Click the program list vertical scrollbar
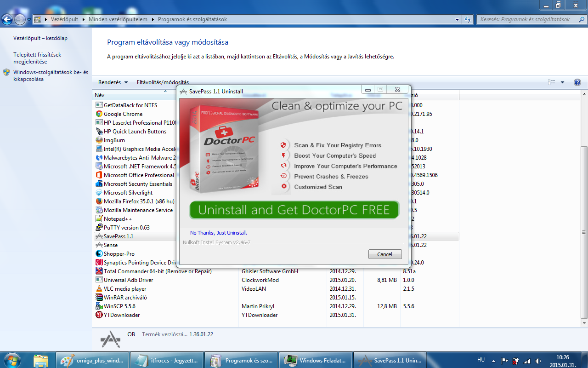 point(584,230)
